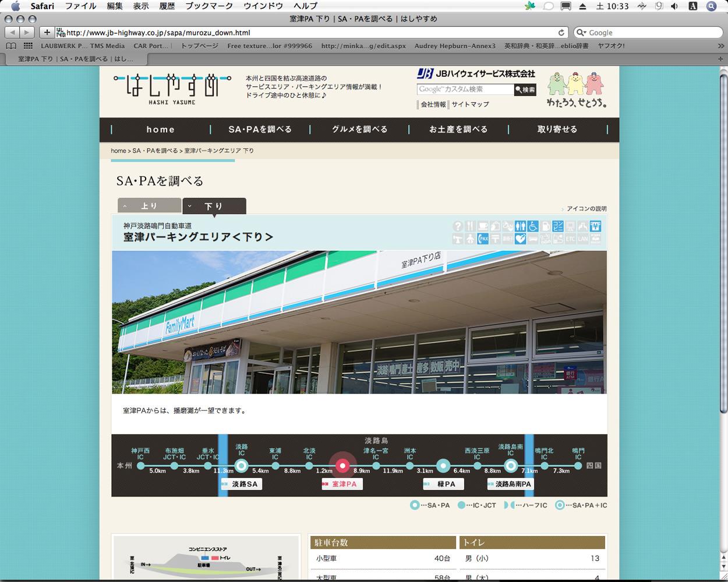Click the home breadcrumb link

[x=119, y=151]
